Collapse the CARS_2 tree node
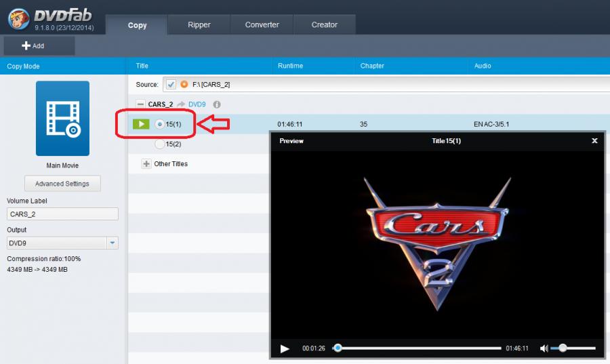The height and width of the screenshot is (364, 610). click(140, 104)
